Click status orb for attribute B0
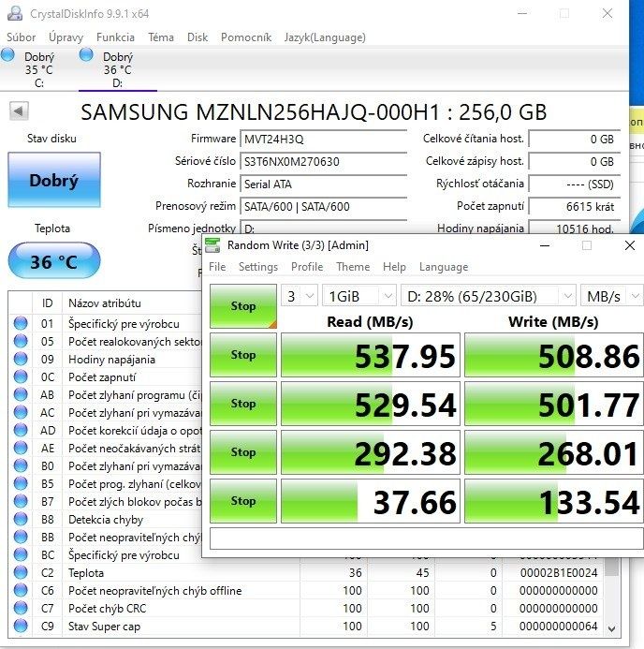This screenshot has width=644, height=649. tap(21, 465)
